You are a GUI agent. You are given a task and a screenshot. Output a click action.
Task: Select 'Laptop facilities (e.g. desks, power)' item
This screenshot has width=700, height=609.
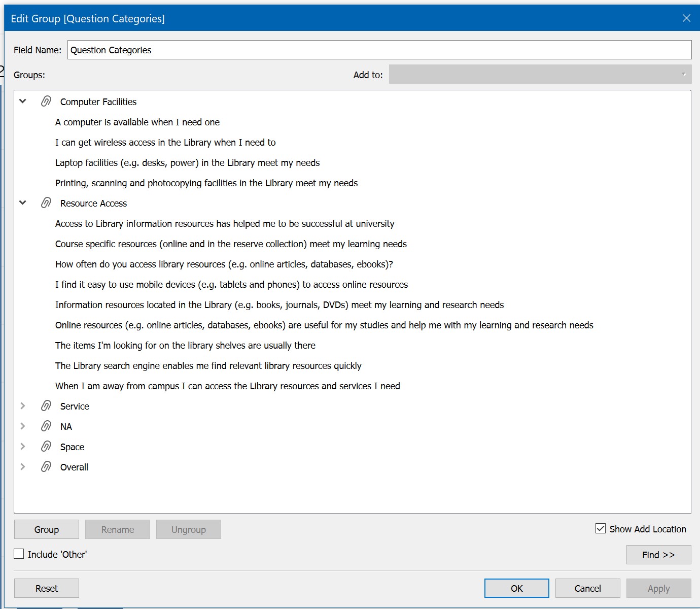tap(188, 163)
